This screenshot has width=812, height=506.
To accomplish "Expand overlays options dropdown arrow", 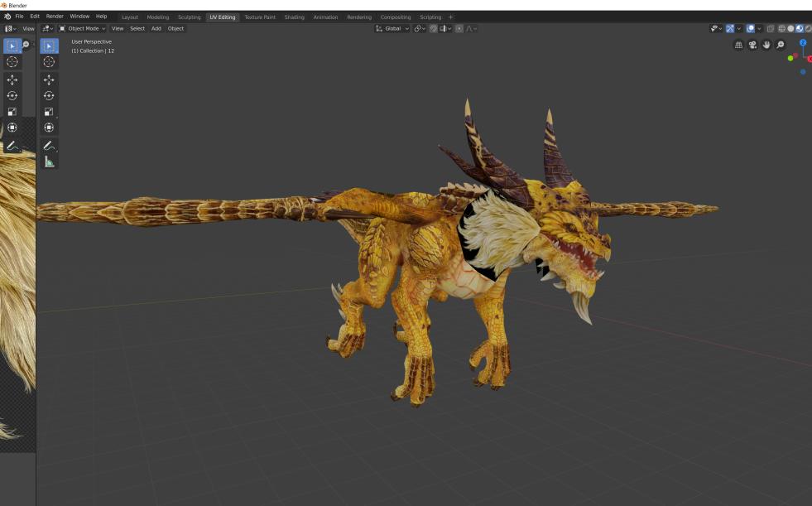I will point(759,29).
